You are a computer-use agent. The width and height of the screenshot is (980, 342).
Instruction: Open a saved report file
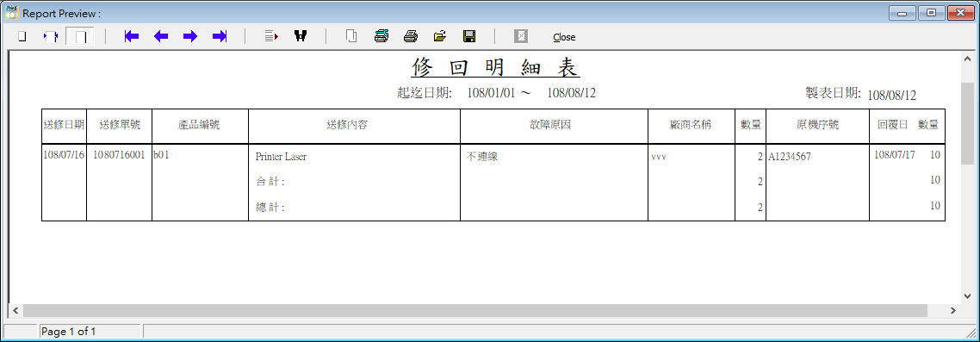tap(440, 37)
